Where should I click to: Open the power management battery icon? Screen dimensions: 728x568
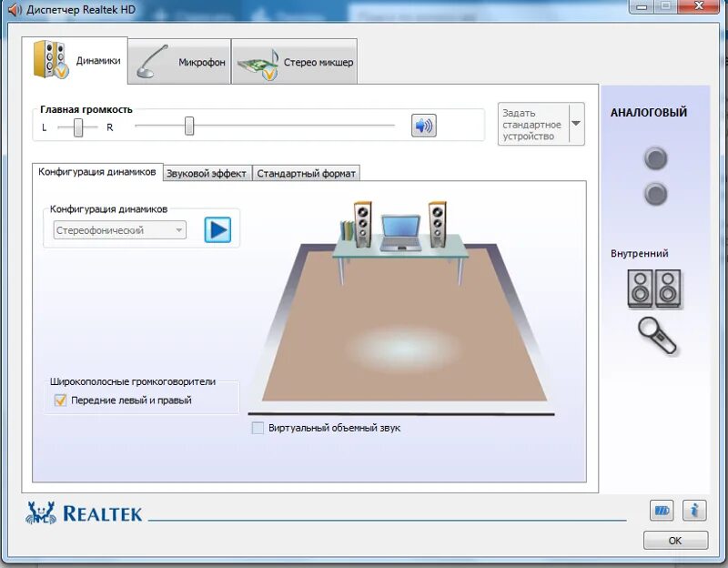[x=662, y=511]
